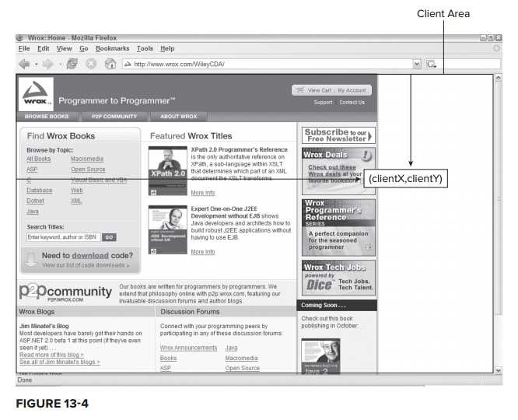Screen dimensions: 518x420
Task: Click the Dotnet topic link
Action: (35, 201)
